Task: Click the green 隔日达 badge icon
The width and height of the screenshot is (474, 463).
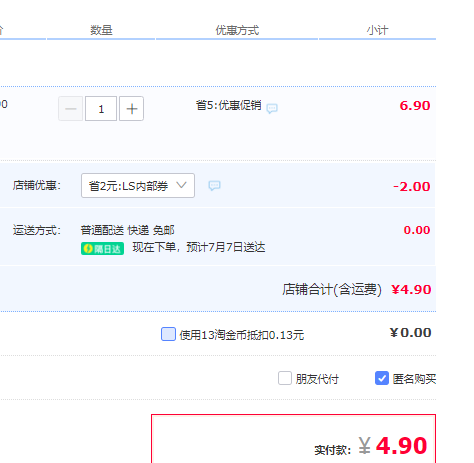Action: tap(102, 249)
